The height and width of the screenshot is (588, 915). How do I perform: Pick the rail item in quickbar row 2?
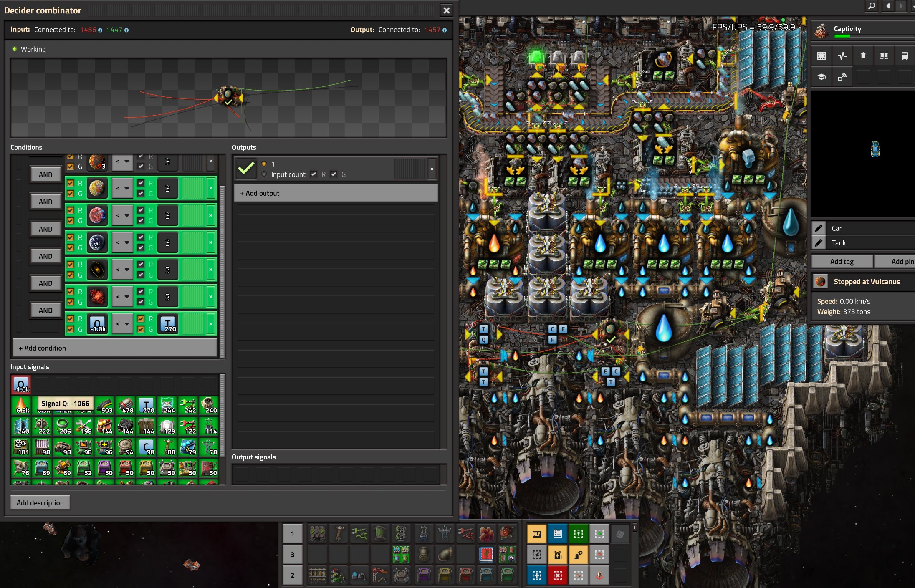(x=318, y=575)
